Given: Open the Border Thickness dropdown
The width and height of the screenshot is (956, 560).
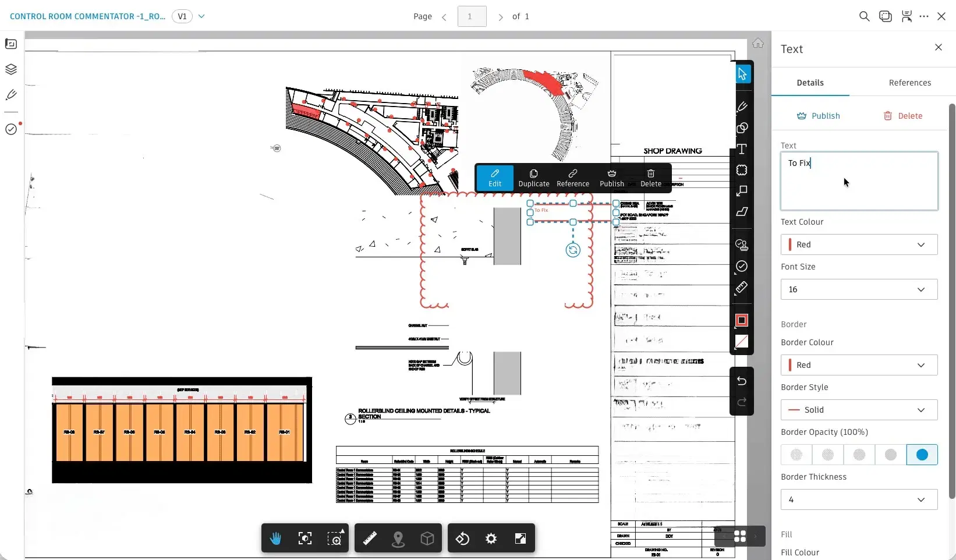Looking at the screenshot, I should tap(859, 499).
